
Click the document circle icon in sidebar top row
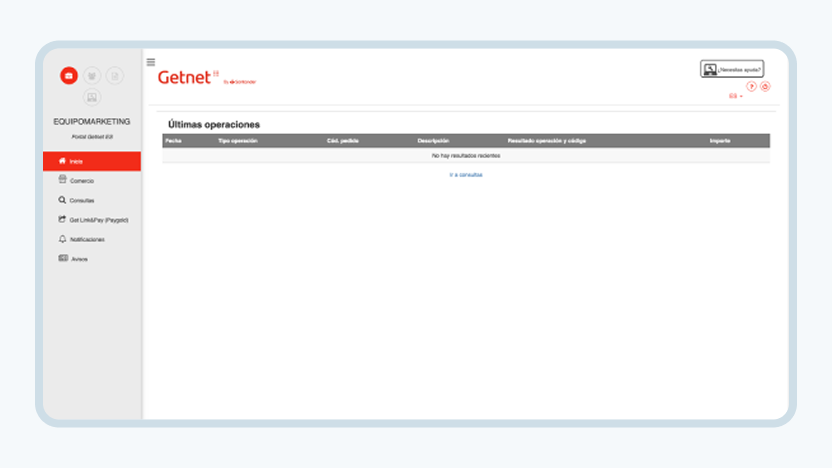[115, 76]
